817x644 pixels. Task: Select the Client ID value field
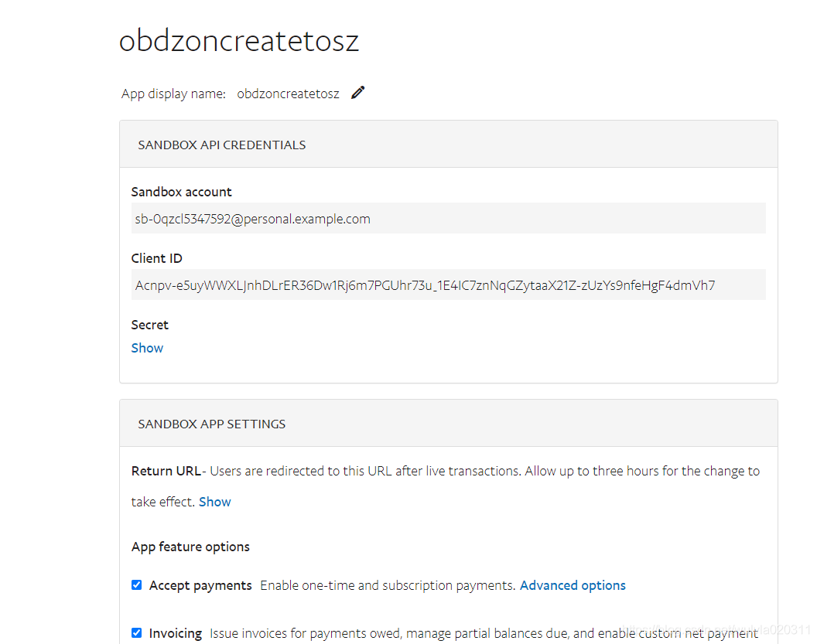[x=448, y=285]
